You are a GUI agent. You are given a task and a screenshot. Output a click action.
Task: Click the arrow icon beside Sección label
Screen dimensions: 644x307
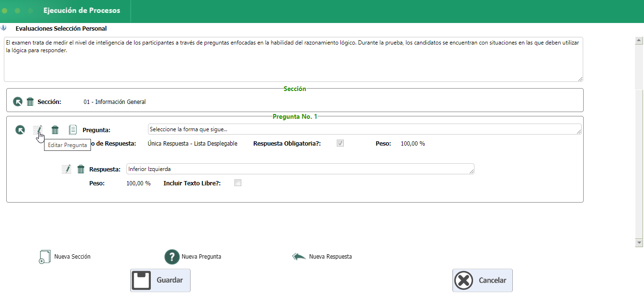point(18,102)
